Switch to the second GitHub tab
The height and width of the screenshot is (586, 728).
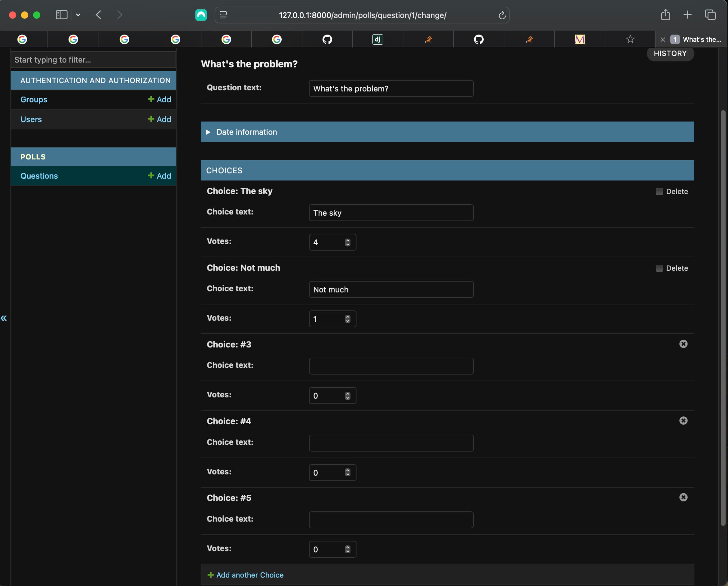[x=479, y=39]
